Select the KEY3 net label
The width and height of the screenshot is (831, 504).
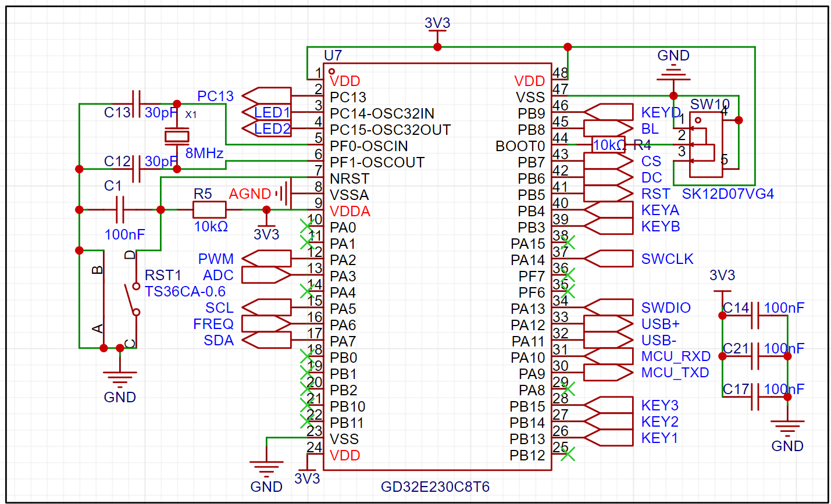click(x=660, y=405)
